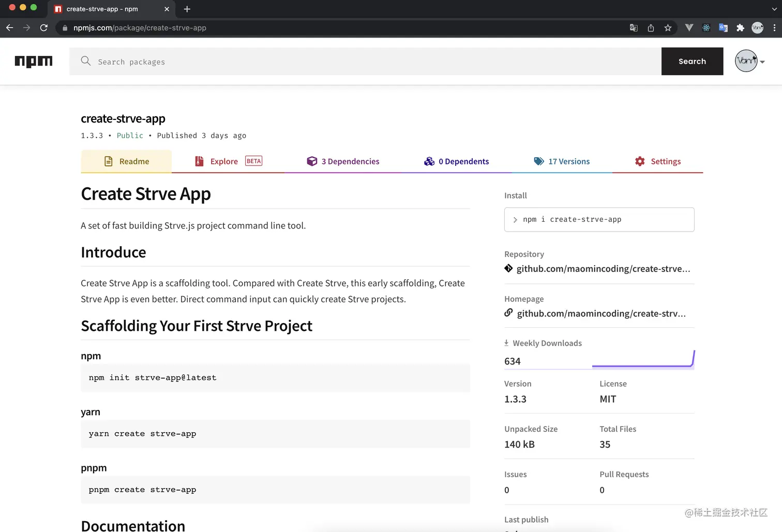Copy the npm i create-strve-app command

[599, 220]
